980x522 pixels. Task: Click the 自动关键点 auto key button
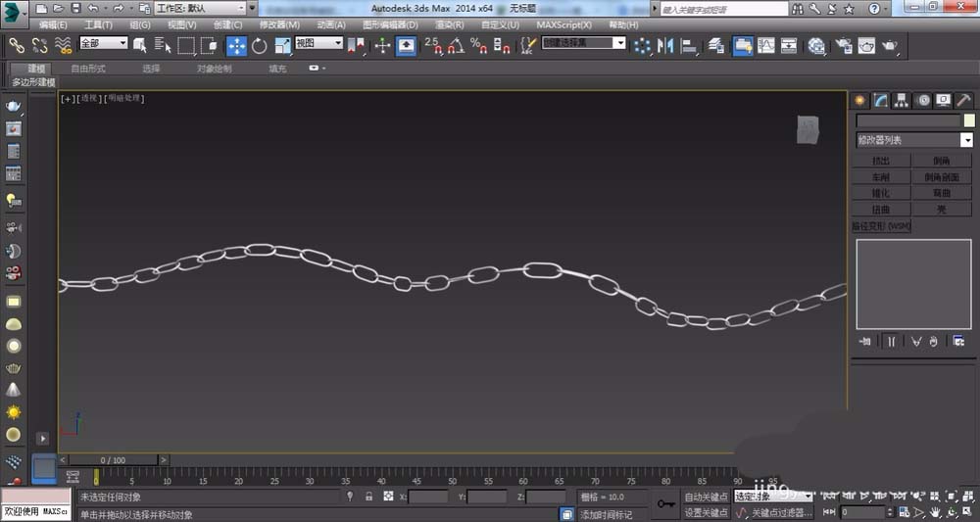point(707,497)
